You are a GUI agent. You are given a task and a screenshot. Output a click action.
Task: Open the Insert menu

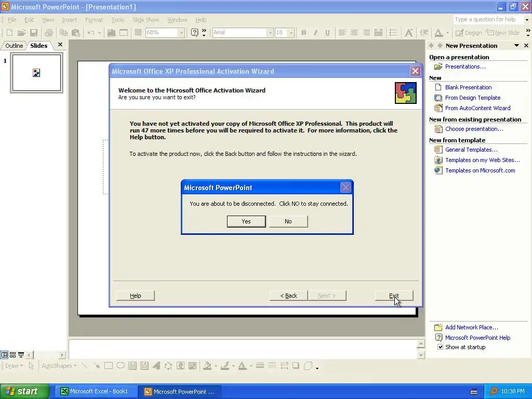69,20
